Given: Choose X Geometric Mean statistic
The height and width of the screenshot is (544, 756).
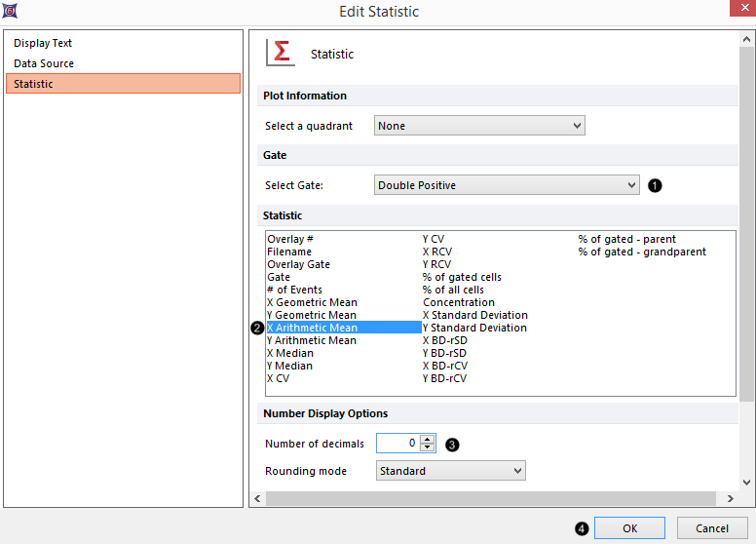Looking at the screenshot, I should [x=312, y=302].
